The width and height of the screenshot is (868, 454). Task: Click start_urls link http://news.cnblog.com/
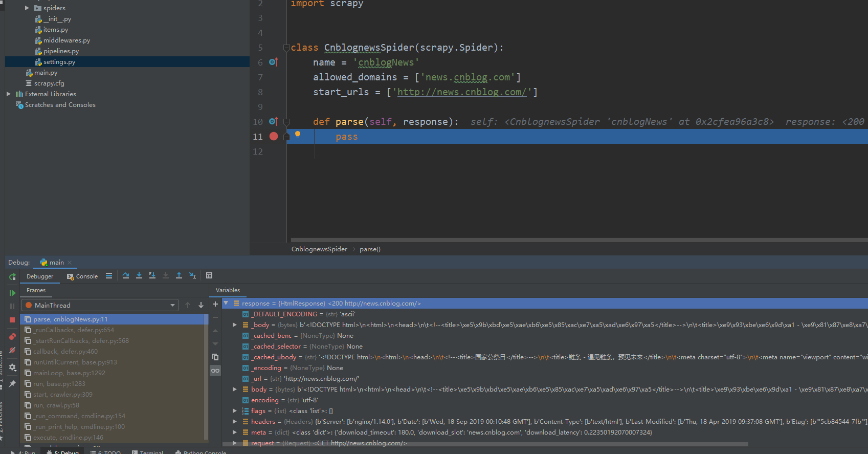click(x=462, y=92)
